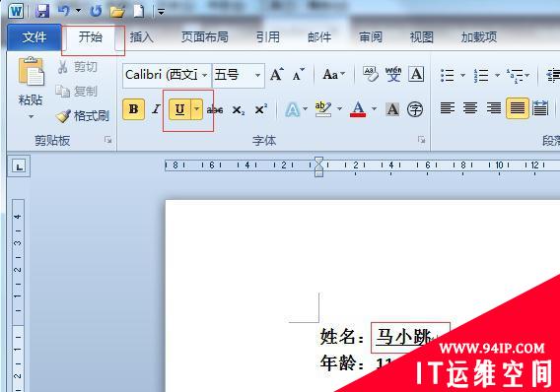Click the enclosed character 字 icon
560x392 pixels.
click(x=415, y=109)
